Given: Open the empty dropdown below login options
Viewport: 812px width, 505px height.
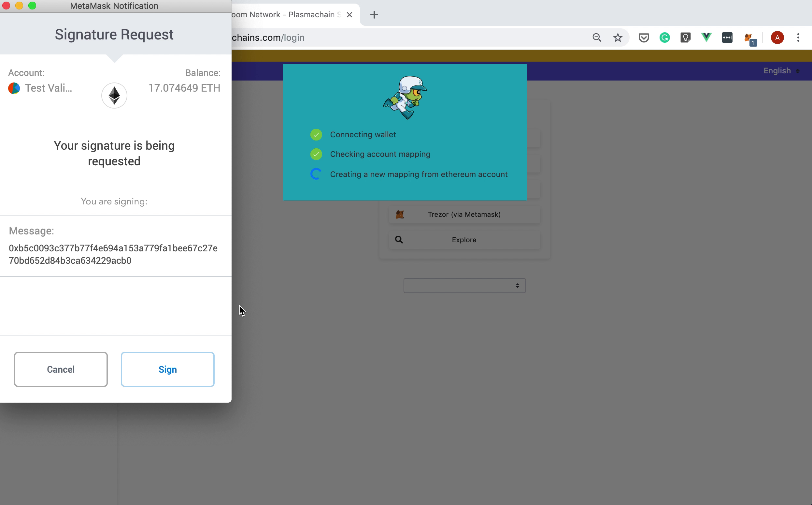Looking at the screenshot, I should (x=464, y=286).
